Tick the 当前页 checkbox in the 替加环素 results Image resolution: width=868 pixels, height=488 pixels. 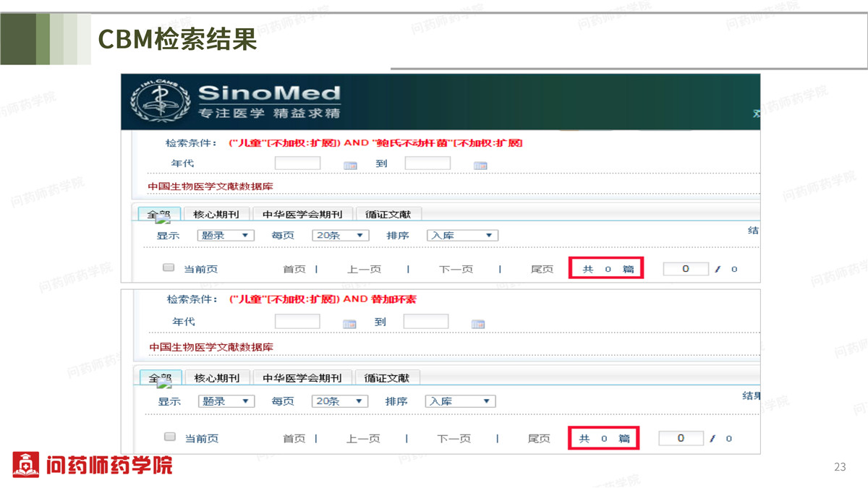[170, 437]
